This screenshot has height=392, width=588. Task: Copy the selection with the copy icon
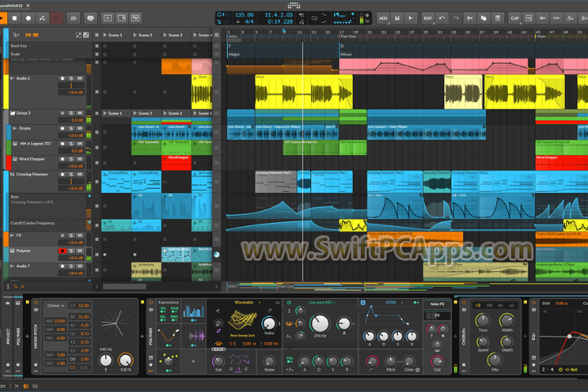pos(483,18)
